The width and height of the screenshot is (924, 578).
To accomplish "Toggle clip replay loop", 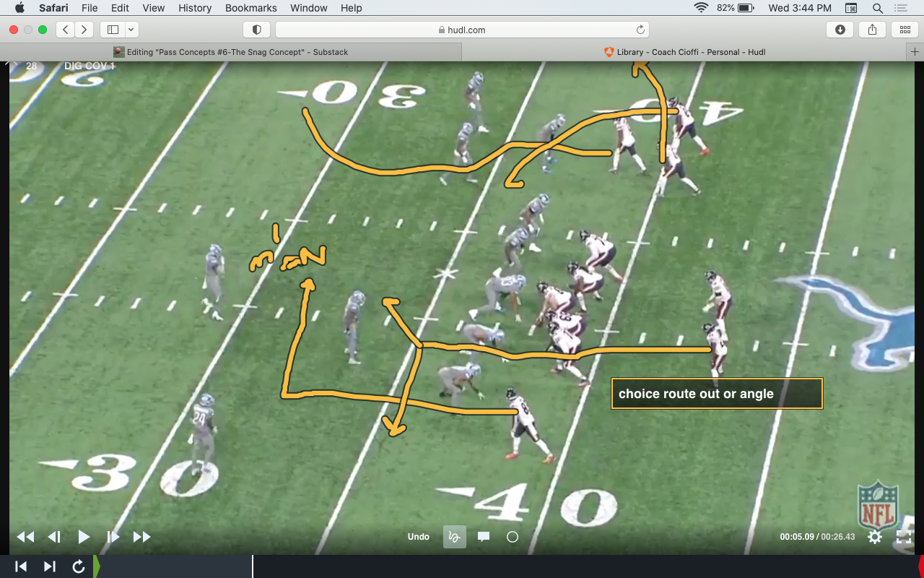I will tap(79, 566).
